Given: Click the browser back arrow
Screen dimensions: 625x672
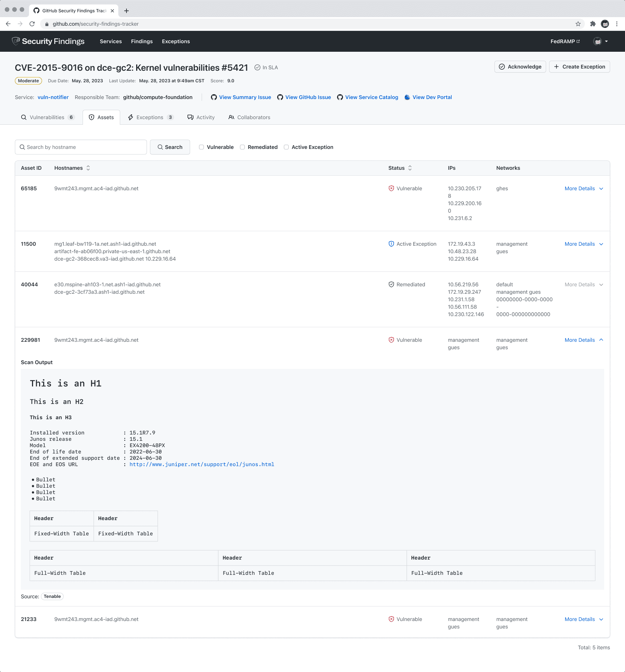Looking at the screenshot, I should click(8, 24).
